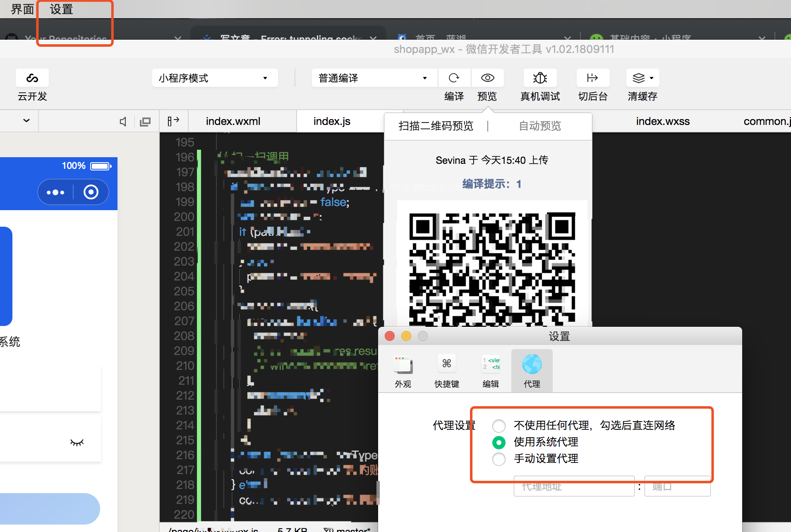Image resolution: width=791 pixels, height=532 pixels.
Task: Expand the 清缓存 dropdown arrow
Action: [x=652, y=78]
